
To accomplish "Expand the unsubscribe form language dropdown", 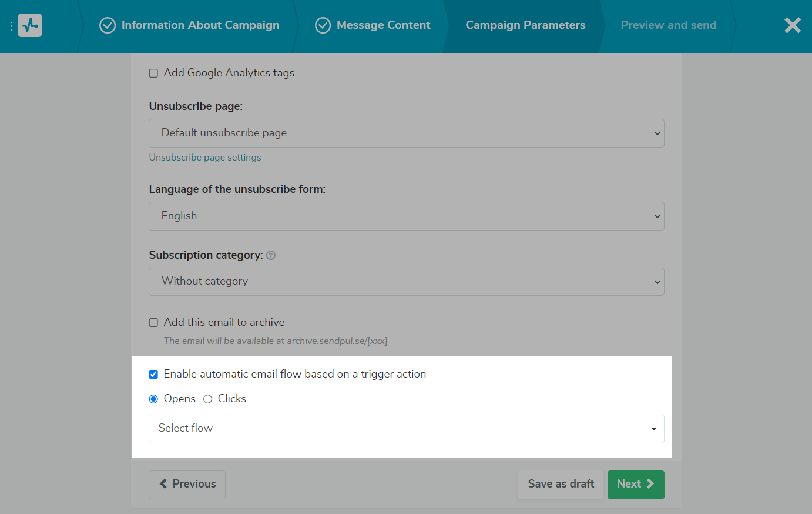I will click(x=406, y=216).
